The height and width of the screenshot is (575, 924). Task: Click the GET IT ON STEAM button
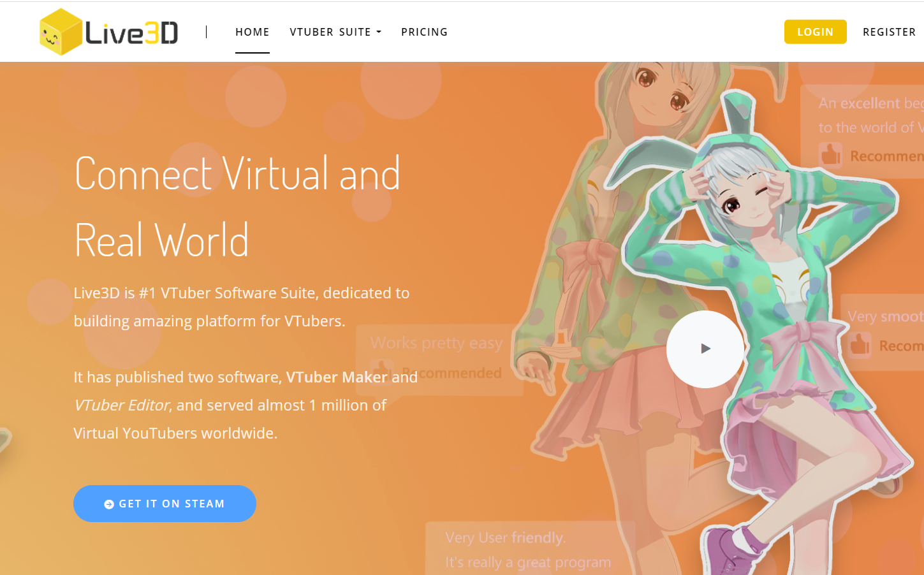(165, 504)
